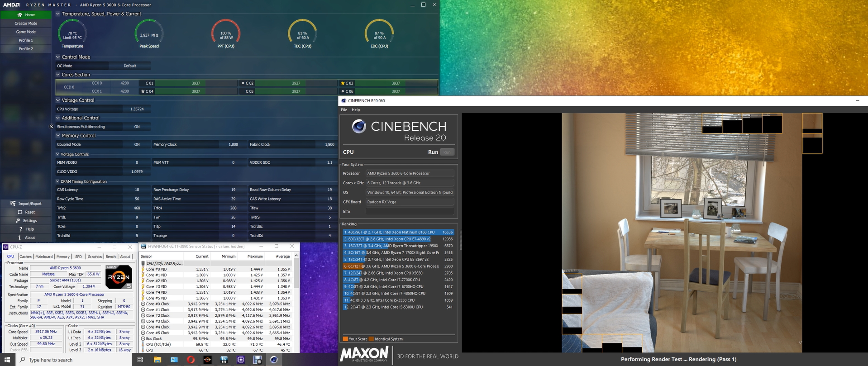868x366 pixels.
Task: Click the Info field in Cinebench
Action: [x=410, y=212]
